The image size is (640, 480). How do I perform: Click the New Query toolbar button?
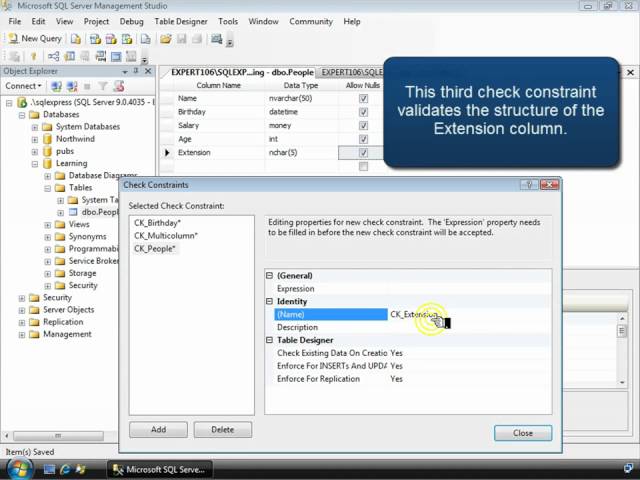coord(35,39)
